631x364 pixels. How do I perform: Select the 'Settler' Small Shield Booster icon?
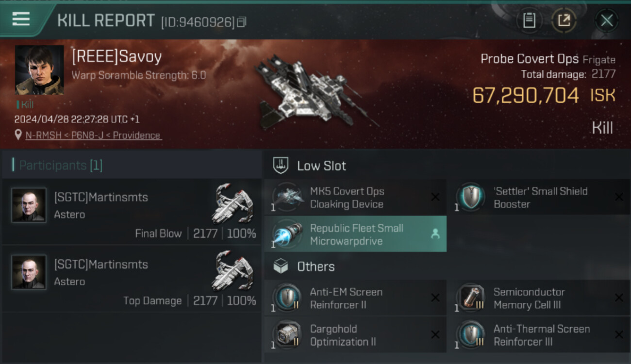click(x=470, y=198)
